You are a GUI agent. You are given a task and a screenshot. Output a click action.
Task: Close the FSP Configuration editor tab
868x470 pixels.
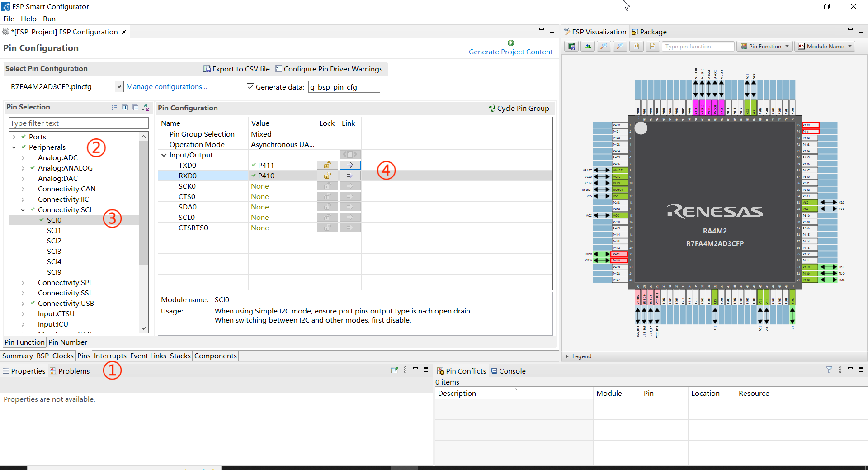pos(124,32)
